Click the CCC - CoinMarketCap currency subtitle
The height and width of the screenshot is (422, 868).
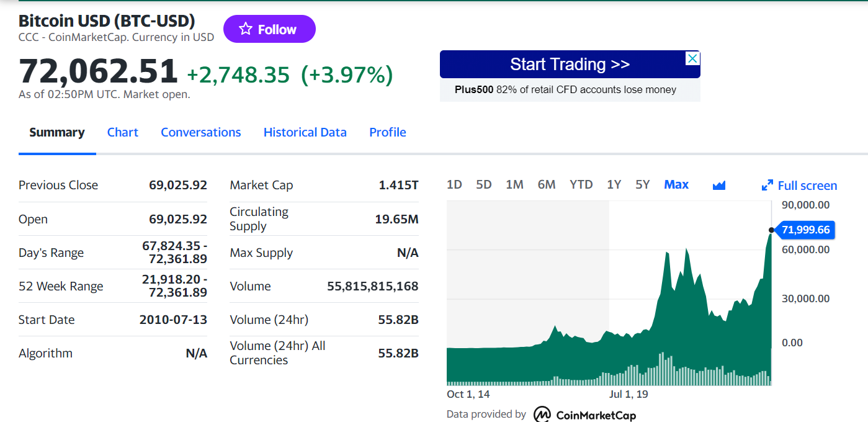[x=116, y=37]
